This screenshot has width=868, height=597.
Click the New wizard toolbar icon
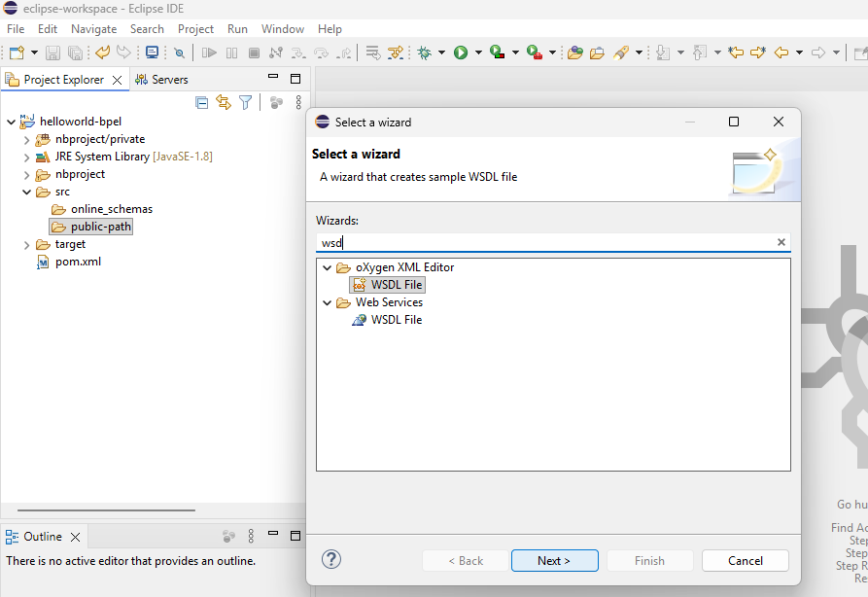(x=17, y=53)
